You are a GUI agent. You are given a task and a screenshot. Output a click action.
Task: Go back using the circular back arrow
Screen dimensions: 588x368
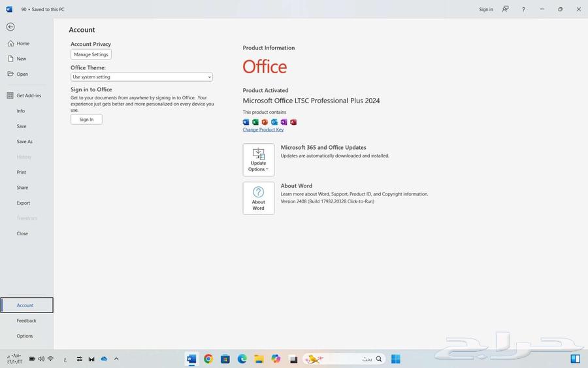10,27
